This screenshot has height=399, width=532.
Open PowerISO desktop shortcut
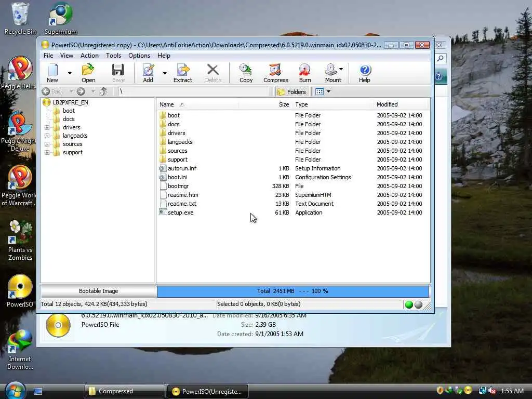coord(20,291)
